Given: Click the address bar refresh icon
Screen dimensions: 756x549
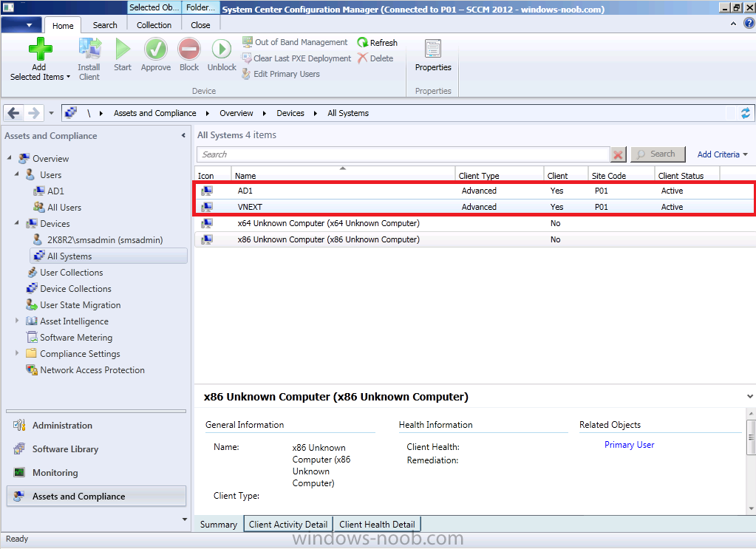Looking at the screenshot, I should point(746,113).
